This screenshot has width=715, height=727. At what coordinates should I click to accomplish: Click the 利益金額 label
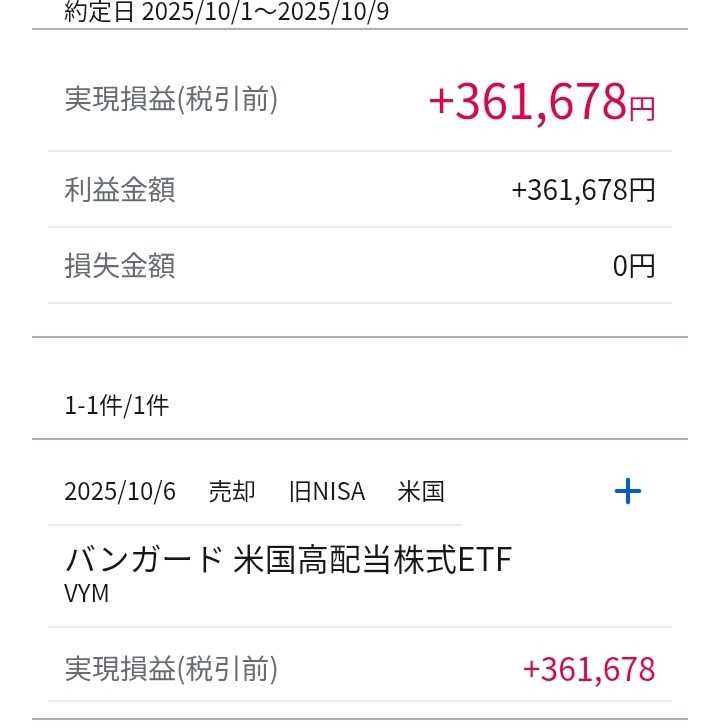[120, 190]
